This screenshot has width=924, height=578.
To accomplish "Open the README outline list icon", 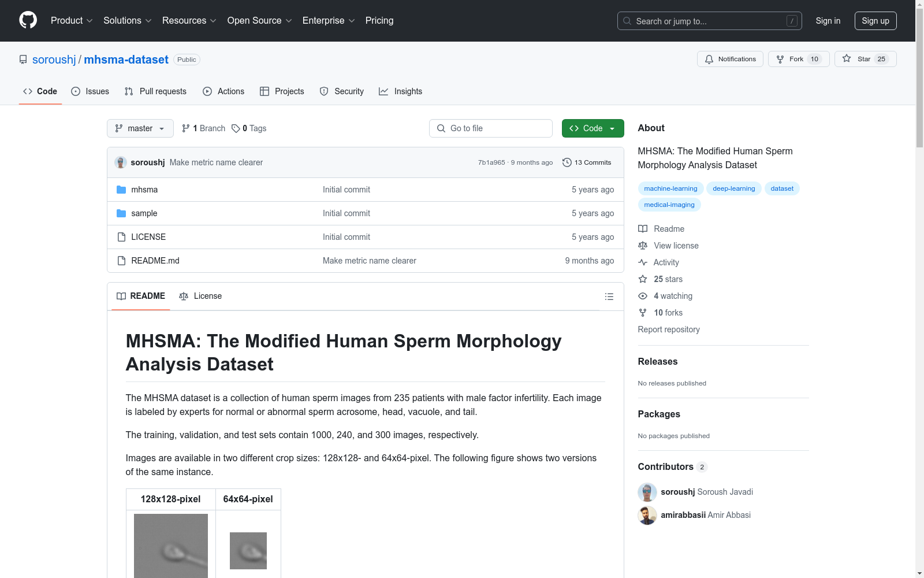I will point(609,297).
